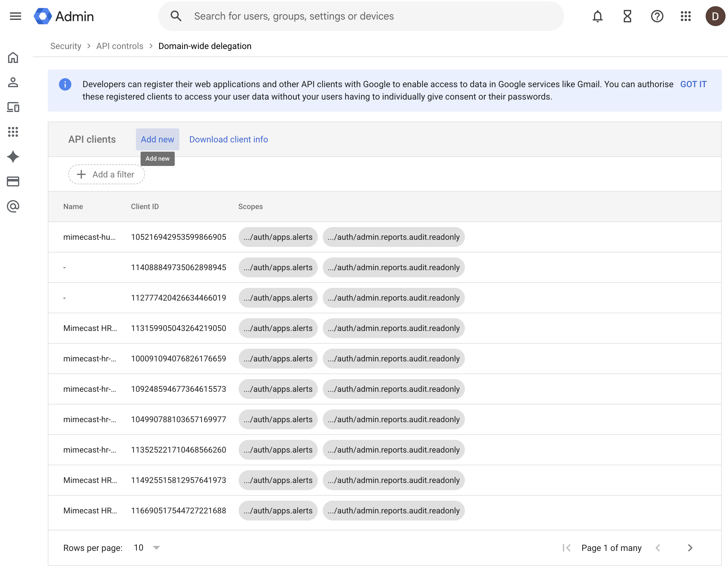The image size is (728, 572).
Task: Open the main hamburger menu
Action: pos(16,16)
